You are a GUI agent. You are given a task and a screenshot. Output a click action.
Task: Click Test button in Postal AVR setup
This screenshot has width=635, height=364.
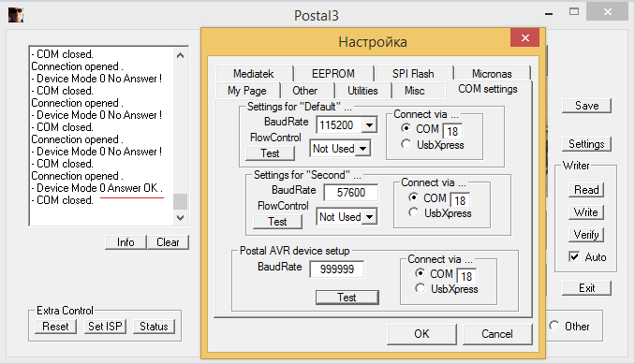(x=347, y=298)
